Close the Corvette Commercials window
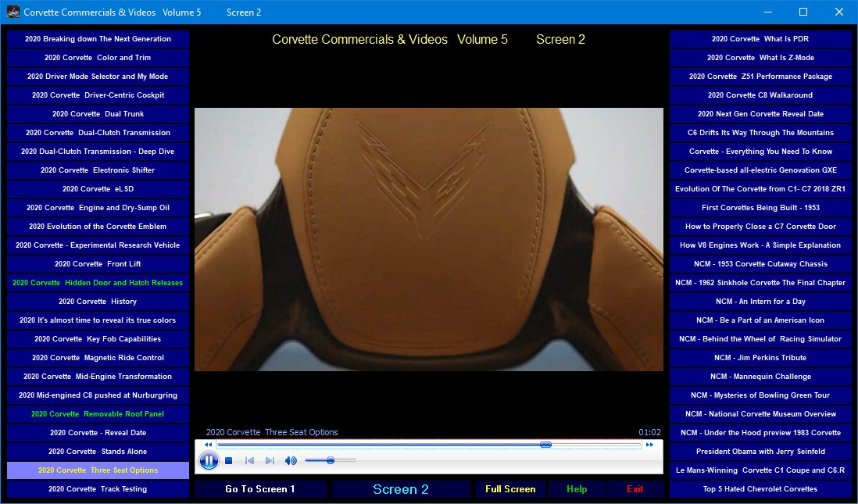Image resolution: width=858 pixels, height=504 pixels. tap(838, 12)
